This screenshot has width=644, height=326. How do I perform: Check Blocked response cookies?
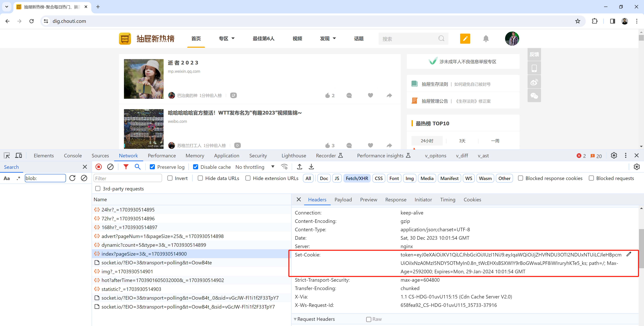pyautogui.click(x=521, y=178)
